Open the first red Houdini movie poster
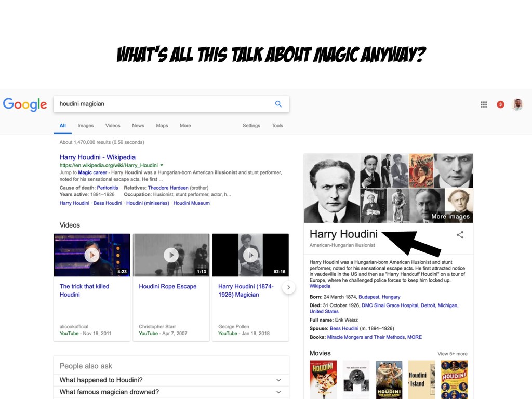Image resolution: width=532 pixels, height=399 pixels. point(323,380)
